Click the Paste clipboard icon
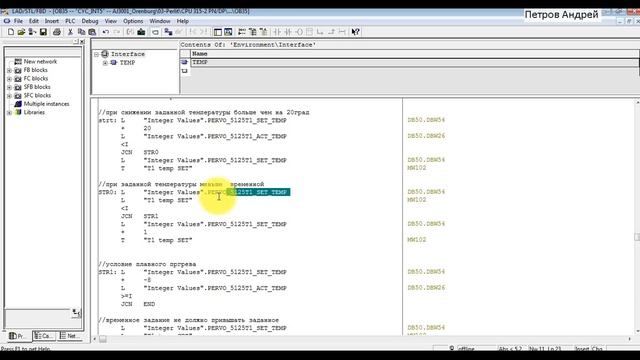This screenshot has width=640, height=360. (x=92, y=32)
